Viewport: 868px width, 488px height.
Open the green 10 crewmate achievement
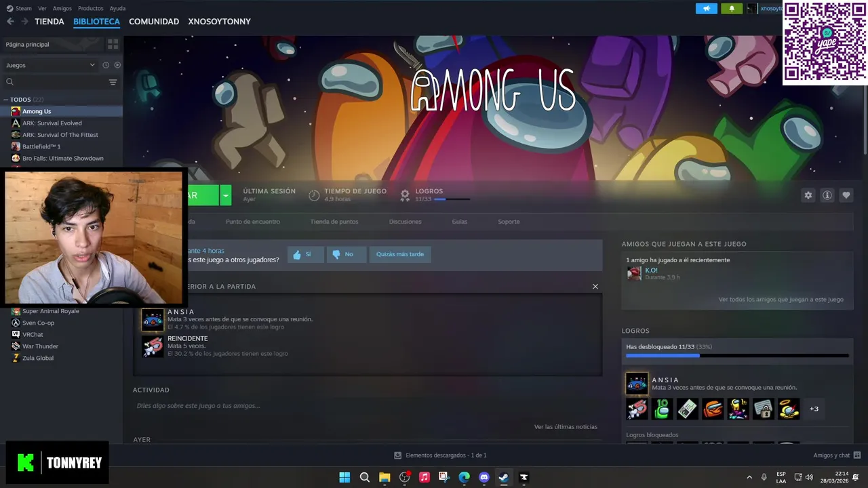coord(662,409)
